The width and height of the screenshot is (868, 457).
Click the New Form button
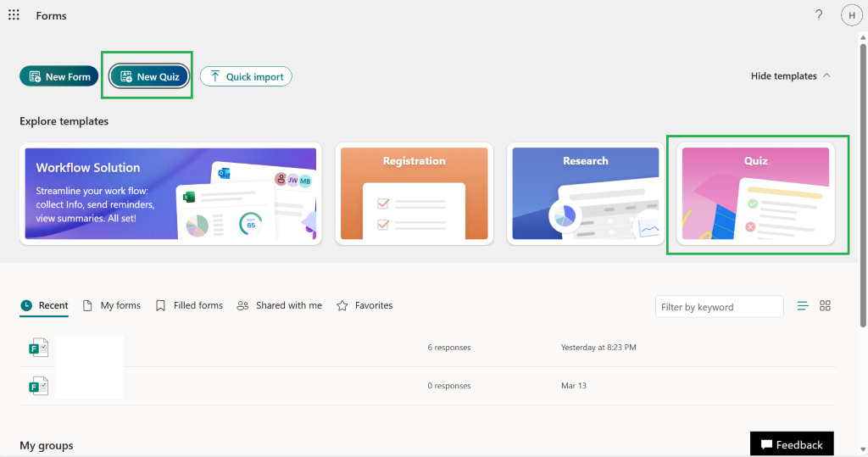coord(58,76)
